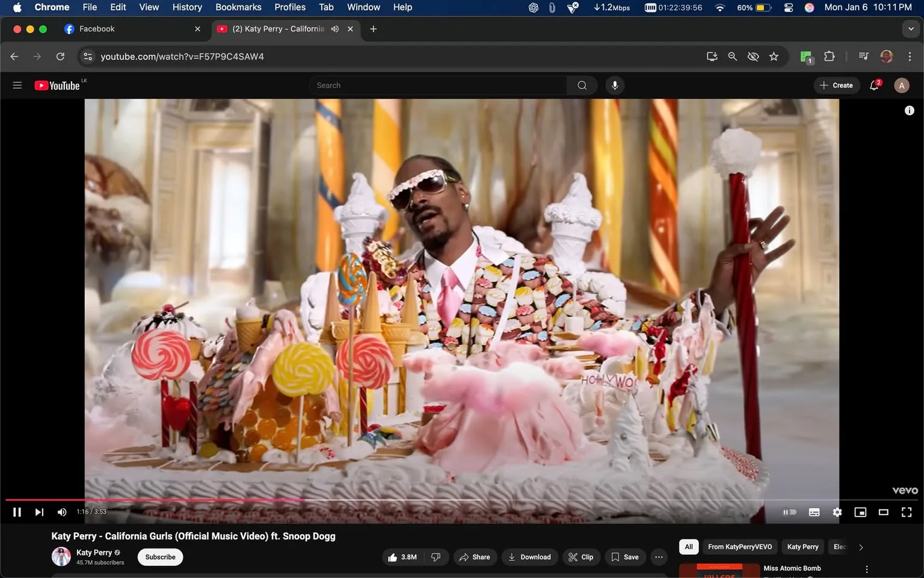Viewport: 924px width, 578px height.
Task: Subscribe to Katy Perry's channel
Action: click(x=159, y=557)
